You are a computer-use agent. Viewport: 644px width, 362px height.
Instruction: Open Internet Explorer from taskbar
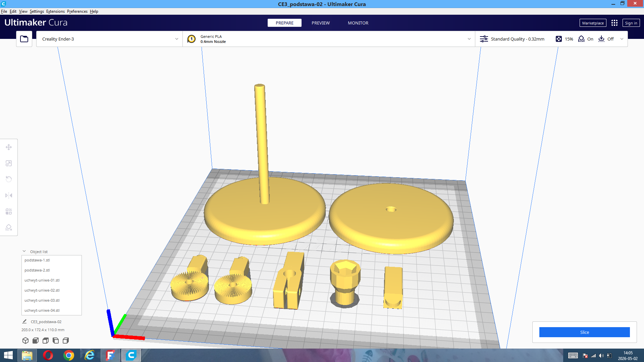90,355
